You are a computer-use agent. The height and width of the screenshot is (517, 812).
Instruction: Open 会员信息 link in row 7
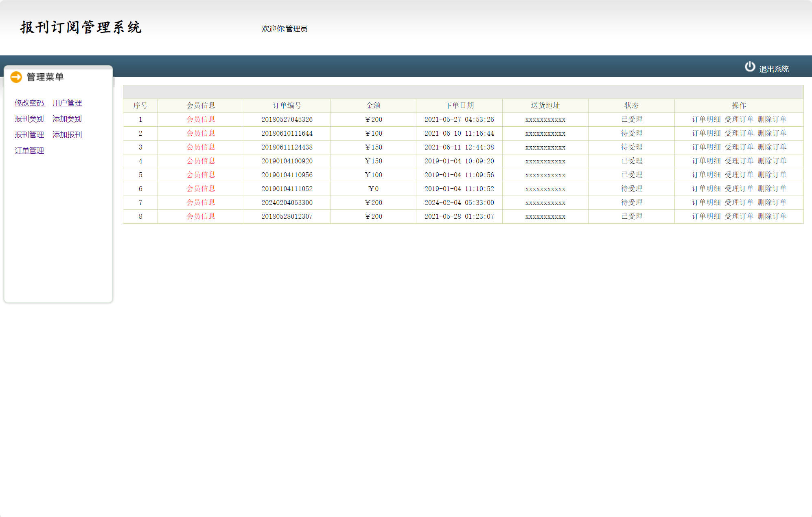[x=201, y=202]
